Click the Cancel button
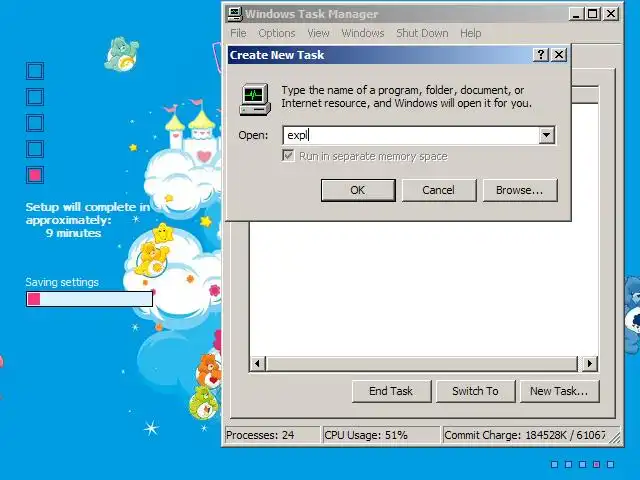This screenshot has height=480, width=640. (439, 190)
